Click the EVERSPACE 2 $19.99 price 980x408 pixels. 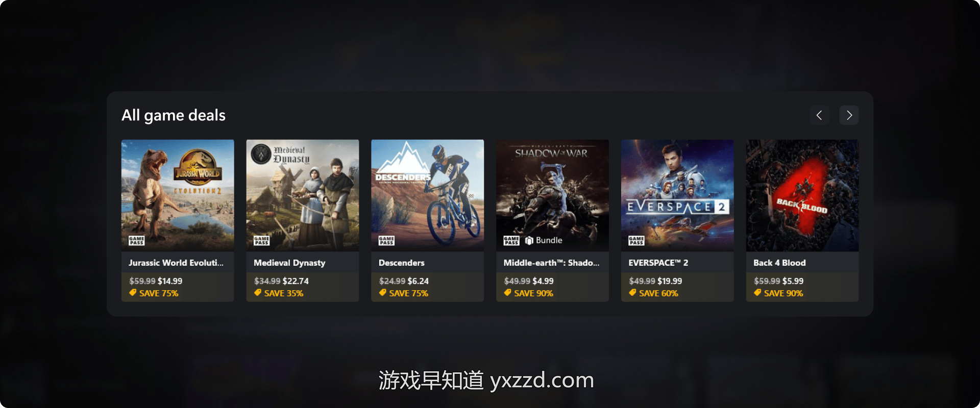[670, 281]
